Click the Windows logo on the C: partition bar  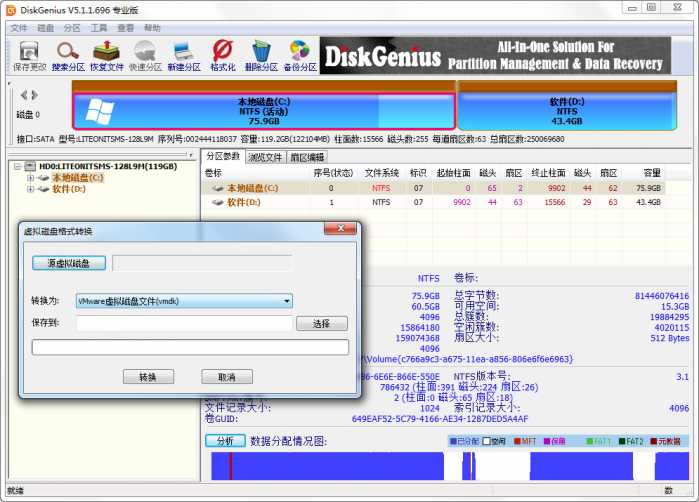99,111
